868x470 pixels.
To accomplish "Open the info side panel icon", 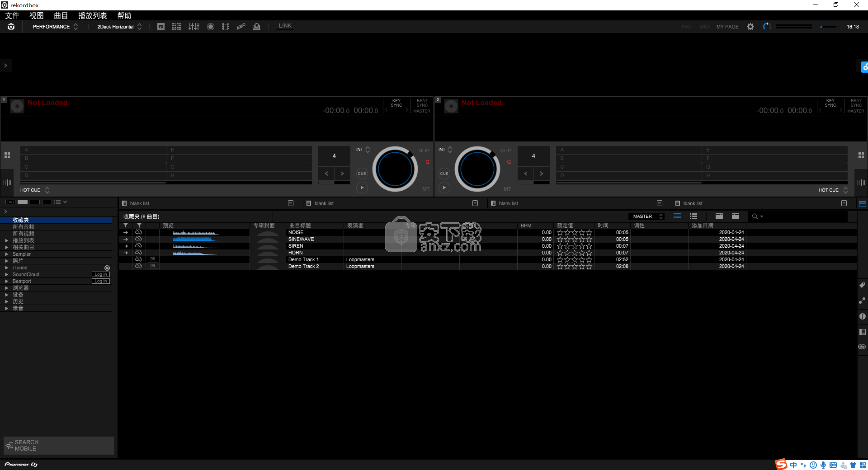I will pyautogui.click(x=862, y=316).
